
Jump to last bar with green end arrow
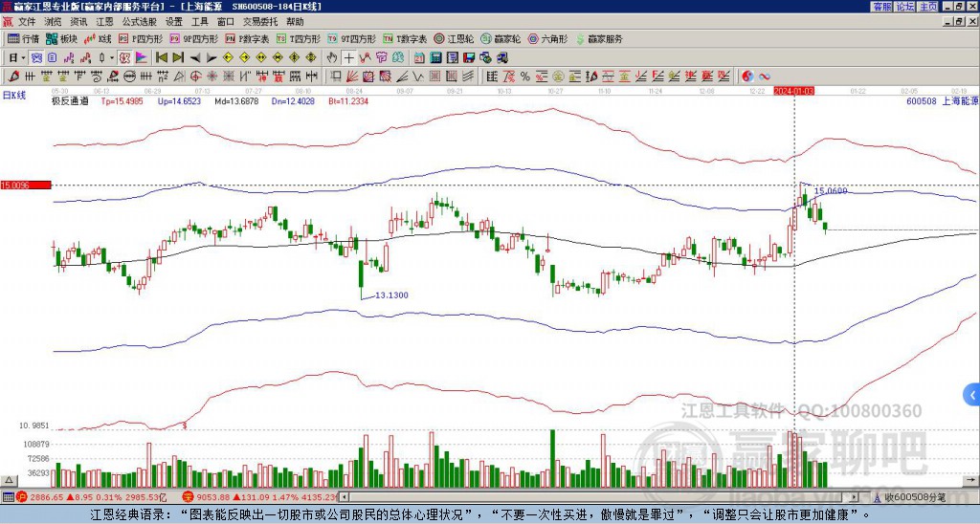pyautogui.click(x=177, y=58)
